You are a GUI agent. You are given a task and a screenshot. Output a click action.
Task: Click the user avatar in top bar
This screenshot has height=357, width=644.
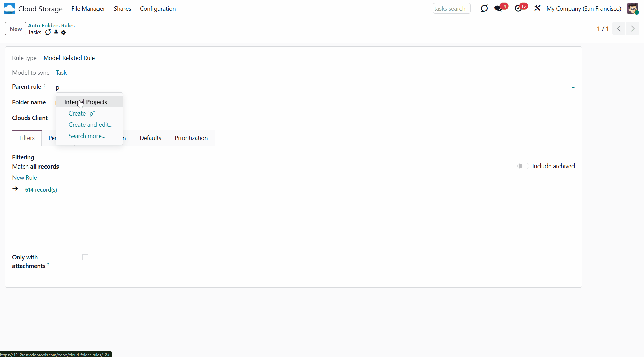(x=632, y=9)
